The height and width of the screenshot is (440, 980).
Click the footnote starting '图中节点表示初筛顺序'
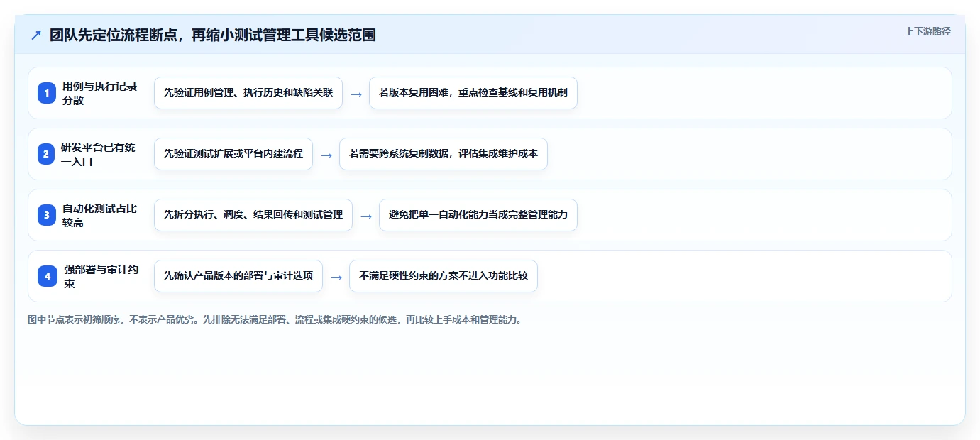point(276,320)
